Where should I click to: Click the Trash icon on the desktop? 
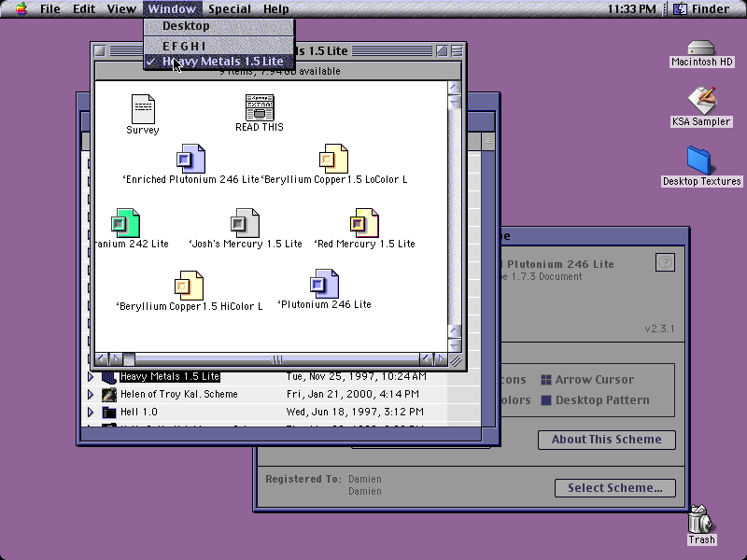(700, 519)
